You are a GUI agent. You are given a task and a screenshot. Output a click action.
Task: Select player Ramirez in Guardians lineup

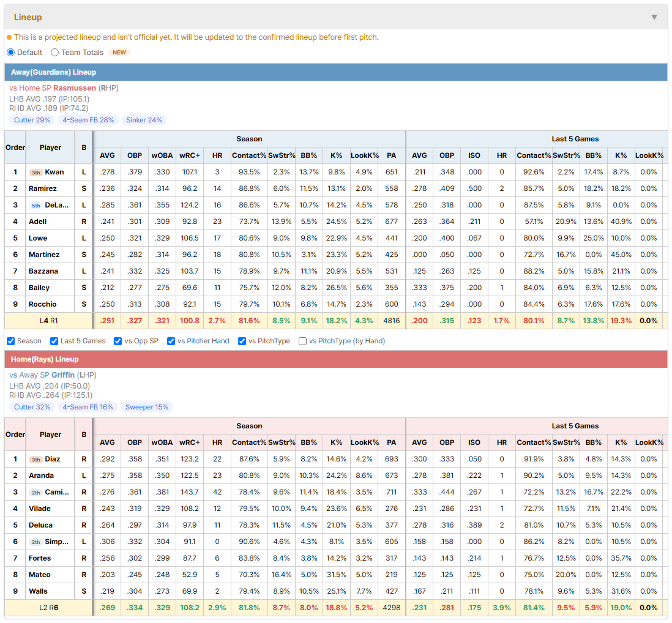point(42,188)
